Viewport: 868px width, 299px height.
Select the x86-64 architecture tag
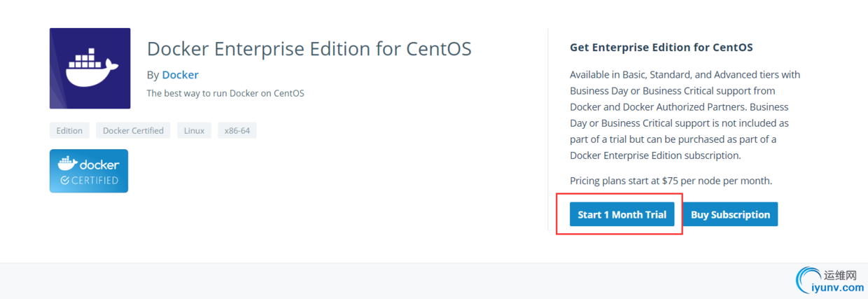click(237, 130)
